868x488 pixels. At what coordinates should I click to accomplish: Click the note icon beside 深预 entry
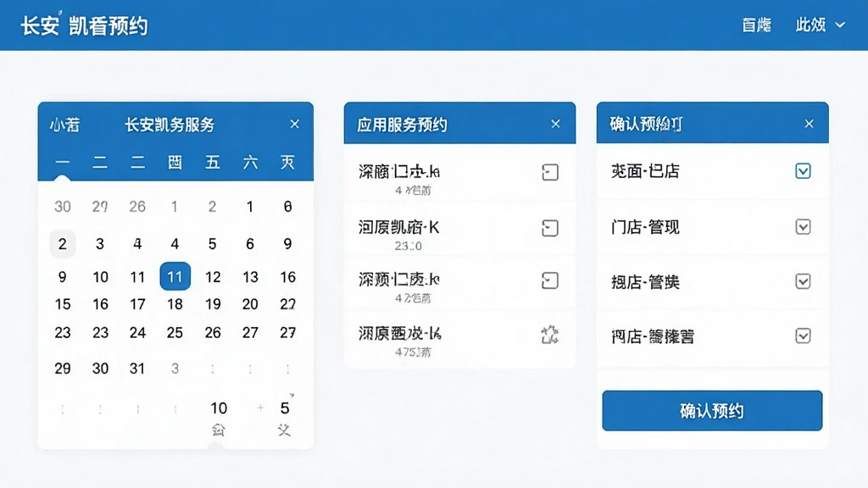549,280
